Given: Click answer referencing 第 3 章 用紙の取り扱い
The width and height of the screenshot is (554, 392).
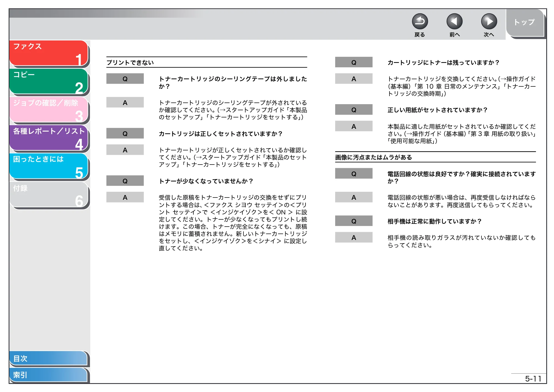Looking at the screenshot, I should 461,134.
